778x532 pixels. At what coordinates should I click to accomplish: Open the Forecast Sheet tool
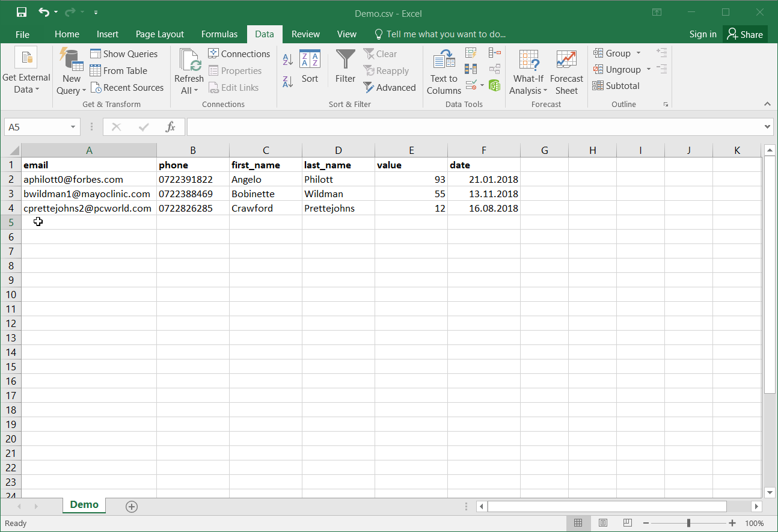click(566, 72)
